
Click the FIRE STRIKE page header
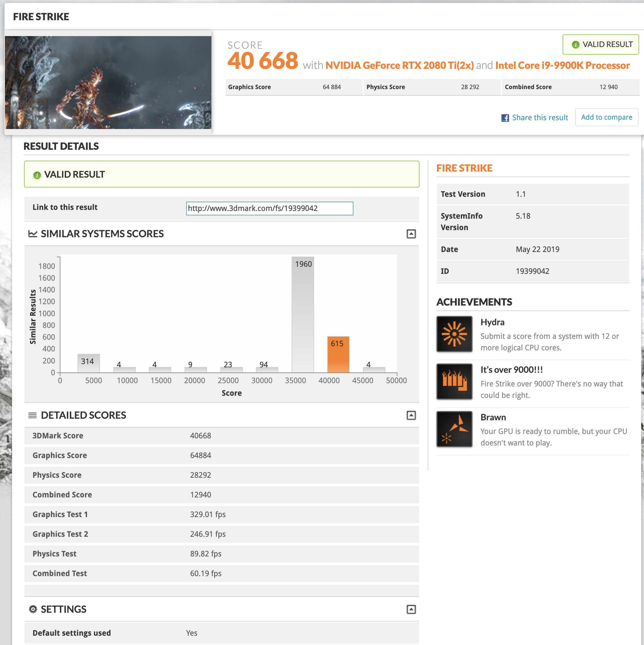tap(41, 17)
